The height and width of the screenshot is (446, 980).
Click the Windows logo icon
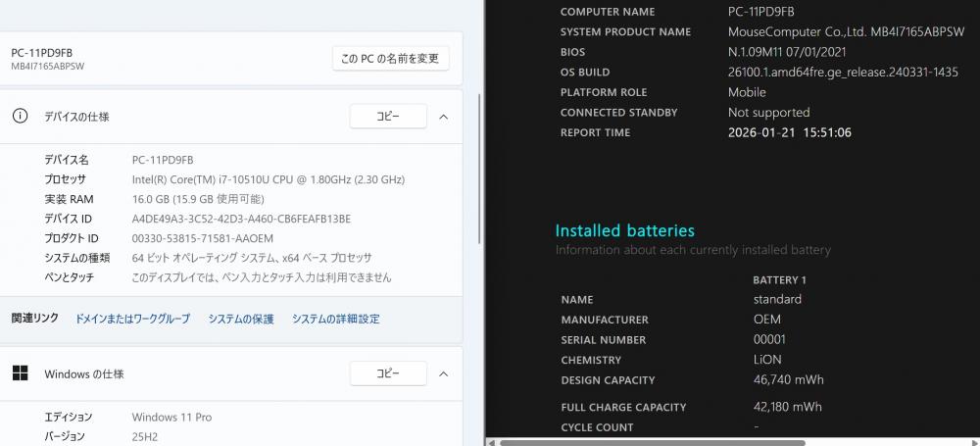[20, 373]
